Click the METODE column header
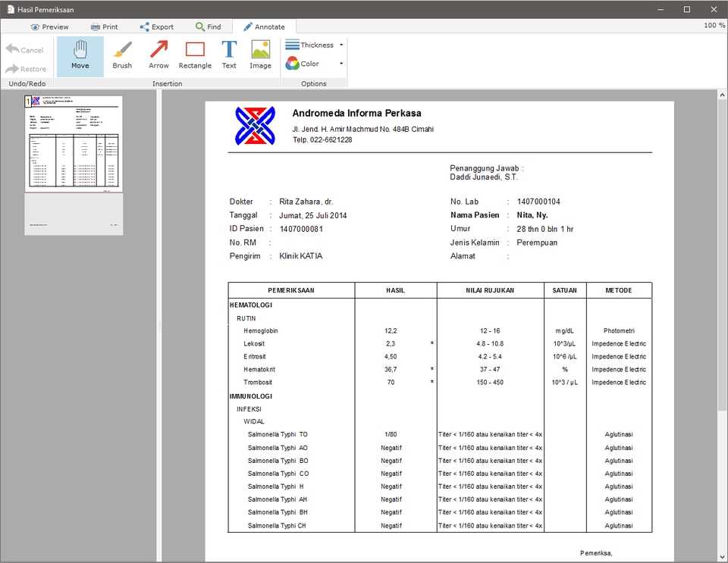This screenshot has width=728, height=563. 619,290
